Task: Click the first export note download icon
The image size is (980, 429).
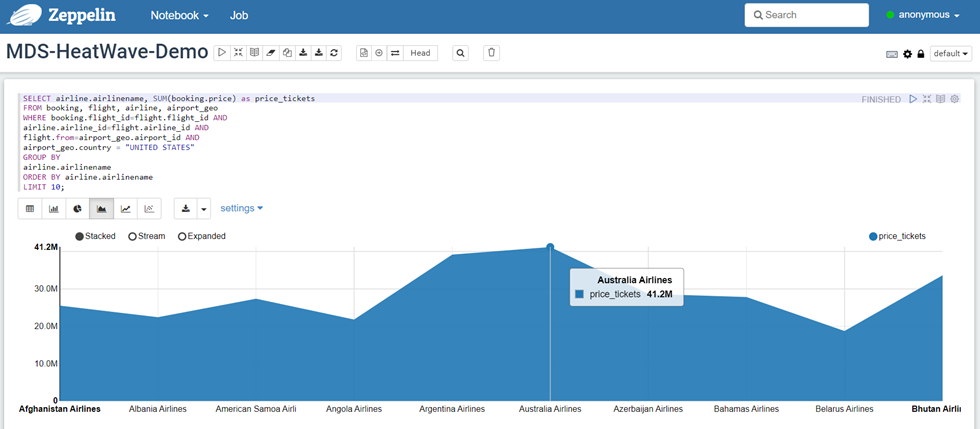Action: coord(302,53)
